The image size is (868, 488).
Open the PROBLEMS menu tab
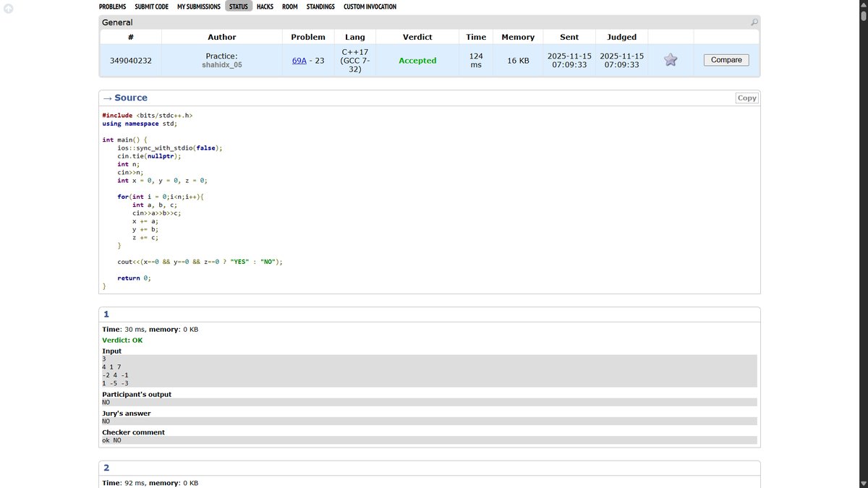112,7
